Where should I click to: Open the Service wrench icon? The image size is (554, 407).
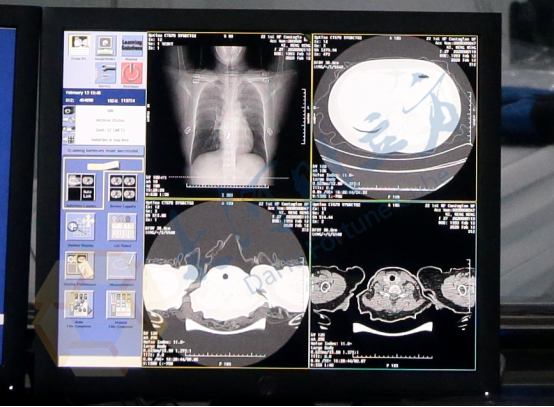point(105,73)
